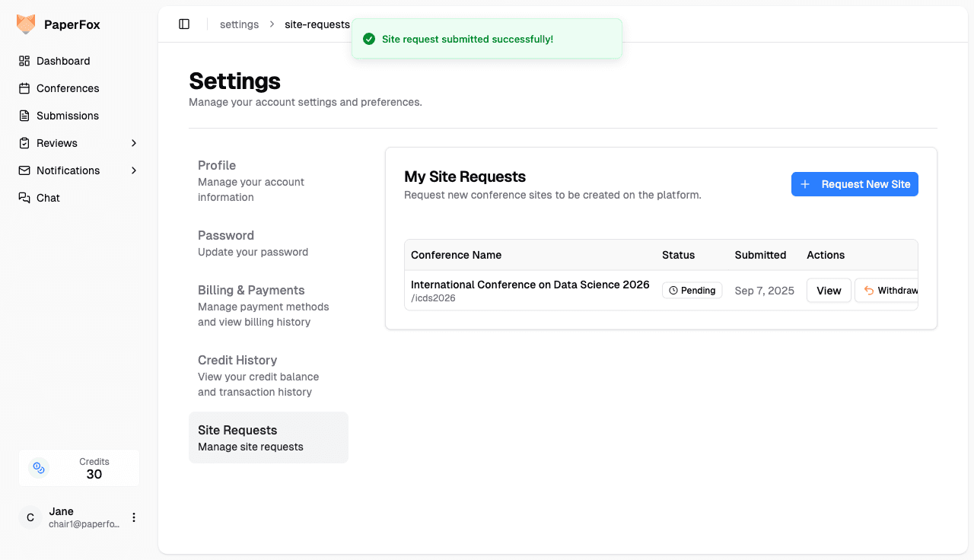This screenshot has height=560, width=974.
Task: Go to Conferences in the sidebar
Action: pos(68,88)
